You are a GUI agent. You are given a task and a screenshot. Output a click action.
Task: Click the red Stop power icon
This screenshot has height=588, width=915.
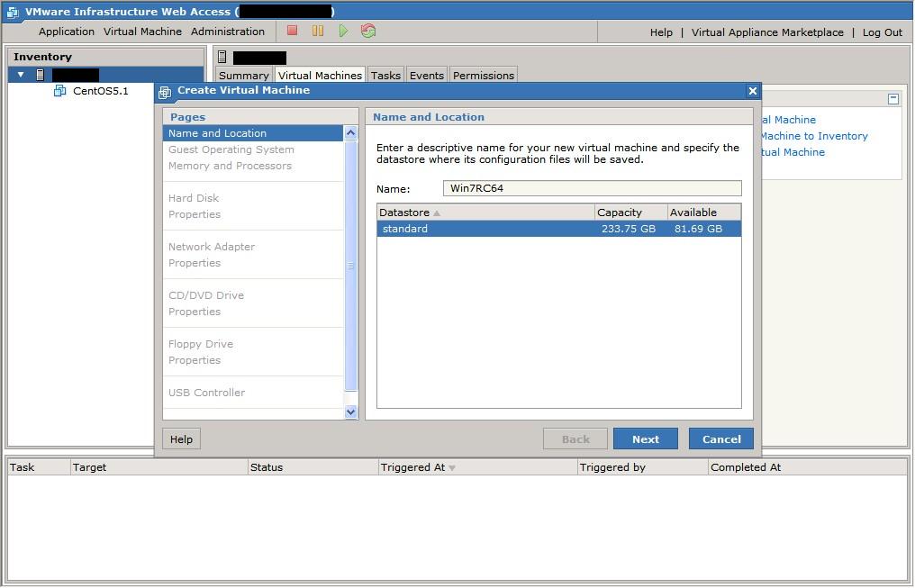[x=293, y=31]
